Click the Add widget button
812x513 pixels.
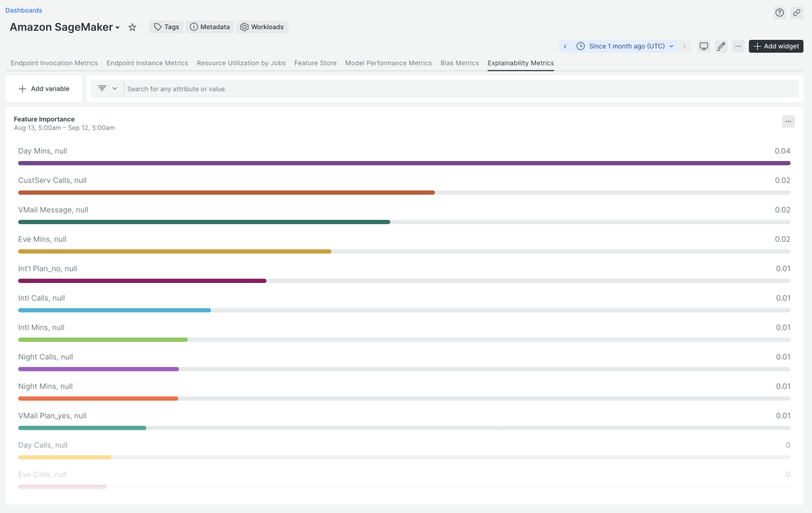(x=775, y=46)
